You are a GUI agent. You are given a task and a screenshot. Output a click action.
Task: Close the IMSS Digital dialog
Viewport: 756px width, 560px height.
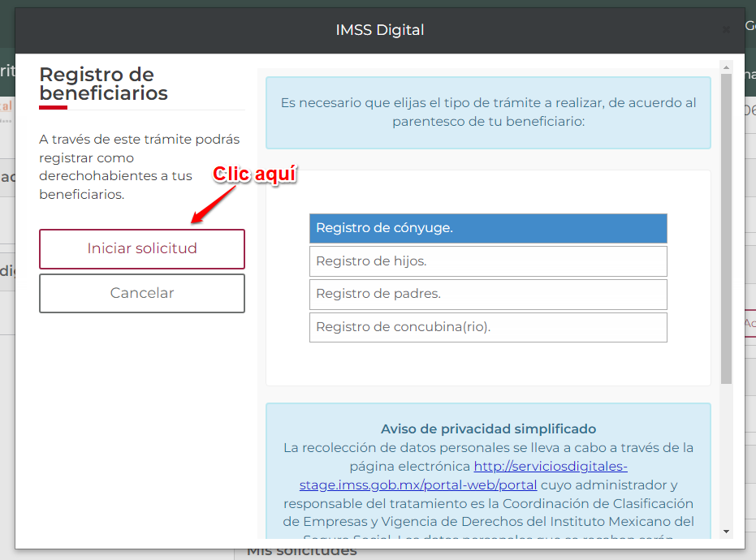[x=726, y=30]
